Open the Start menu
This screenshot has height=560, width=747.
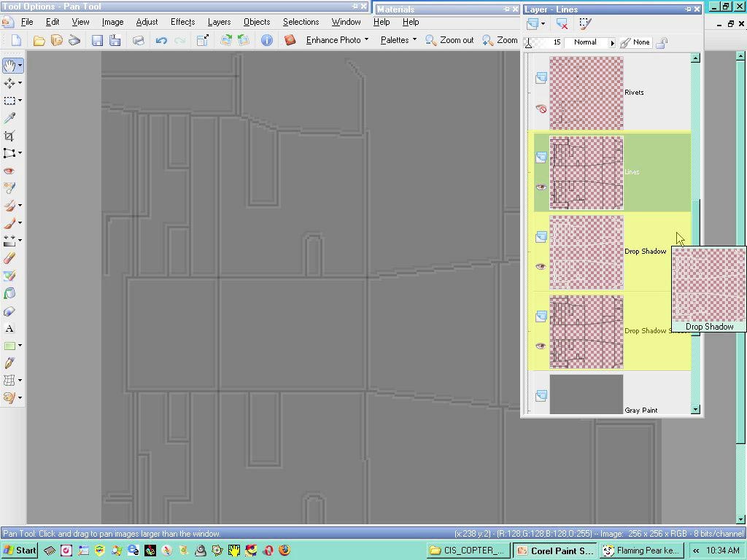click(x=20, y=551)
